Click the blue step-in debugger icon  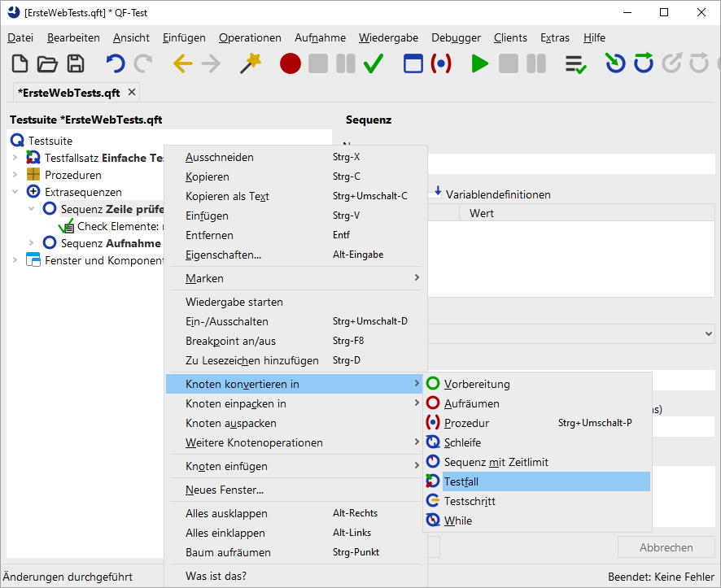[615, 63]
